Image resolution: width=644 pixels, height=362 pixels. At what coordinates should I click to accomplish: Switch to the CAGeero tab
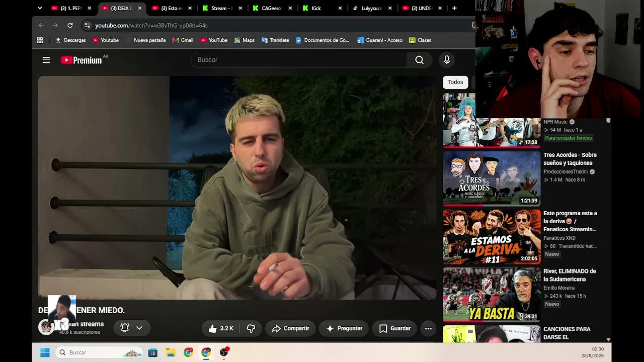[272, 8]
